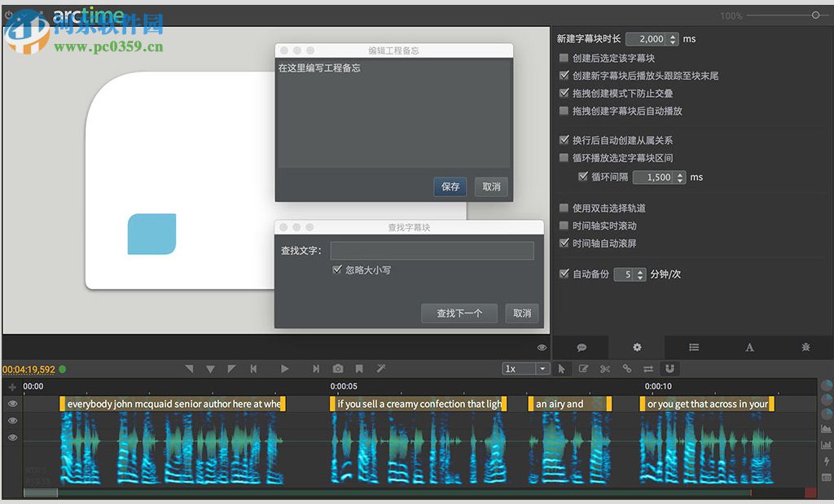Click the 查找文字 text input field

point(432,250)
